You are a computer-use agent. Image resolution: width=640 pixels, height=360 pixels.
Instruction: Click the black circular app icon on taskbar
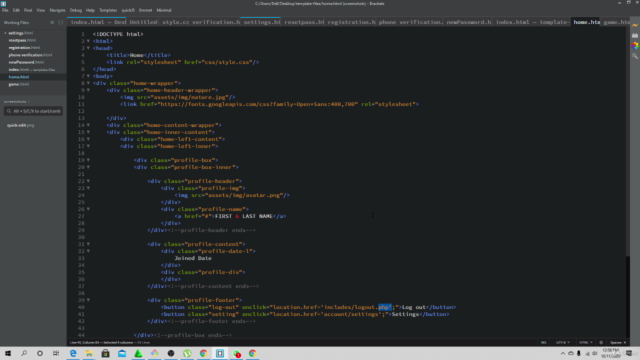[x=171, y=353]
